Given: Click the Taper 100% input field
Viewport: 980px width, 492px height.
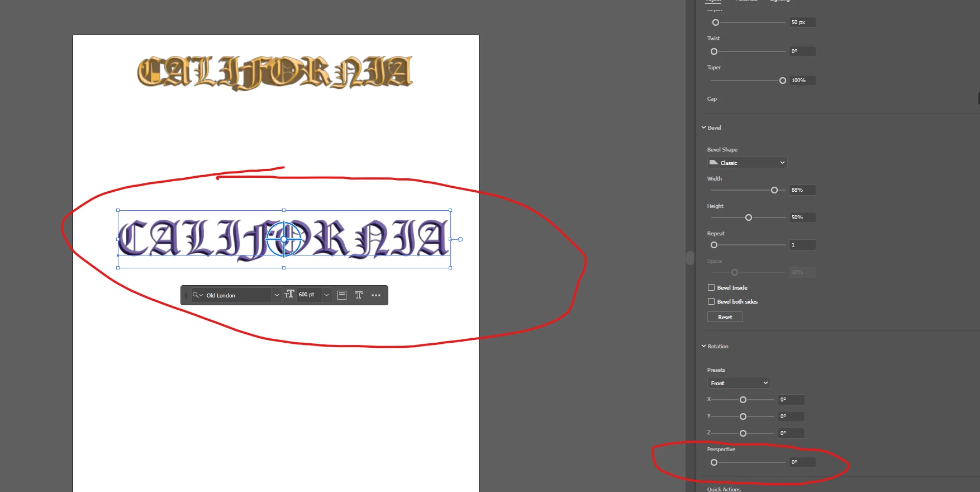Looking at the screenshot, I should coord(802,81).
